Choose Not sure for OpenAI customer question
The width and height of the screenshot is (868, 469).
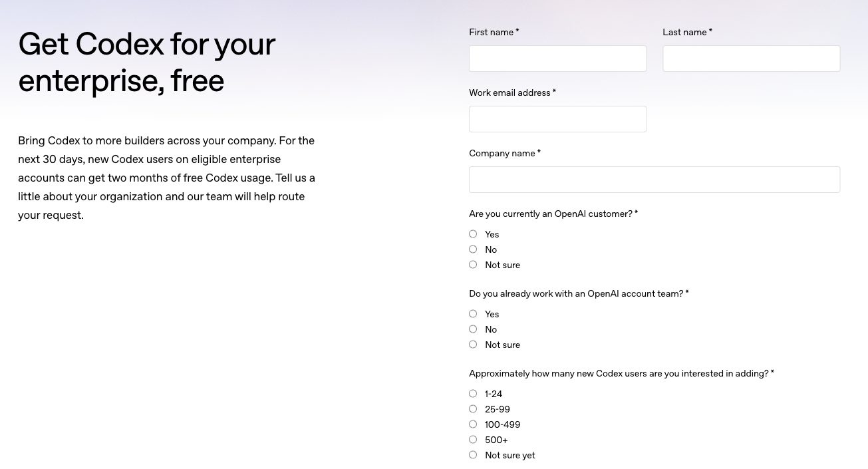(x=473, y=265)
